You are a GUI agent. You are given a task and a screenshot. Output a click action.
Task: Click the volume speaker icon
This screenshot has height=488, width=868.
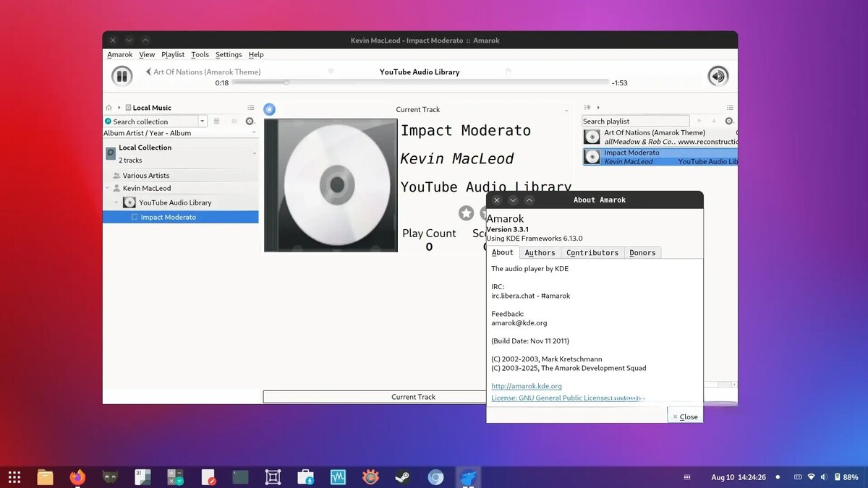pos(718,75)
